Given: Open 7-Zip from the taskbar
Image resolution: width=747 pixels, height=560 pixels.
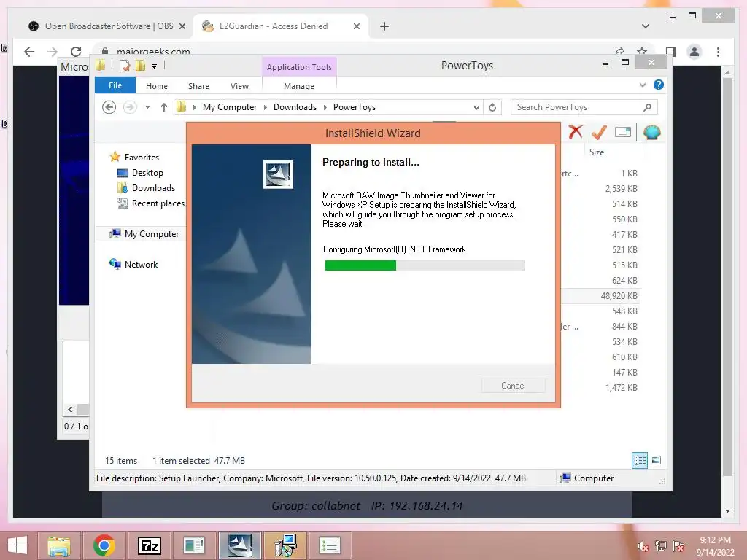Looking at the screenshot, I should 149,545.
